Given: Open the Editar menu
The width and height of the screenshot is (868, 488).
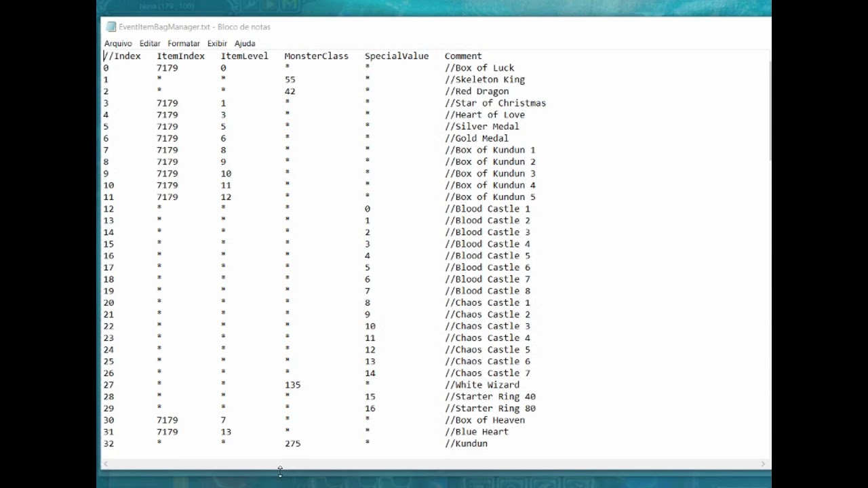Looking at the screenshot, I should coord(150,43).
